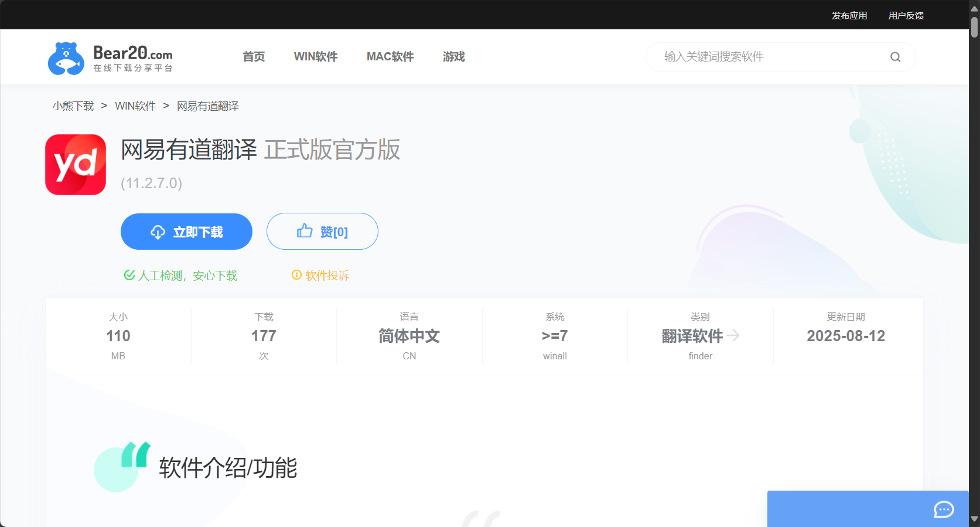Click the 177 download count value
The image size is (980, 527).
[264, 336]
